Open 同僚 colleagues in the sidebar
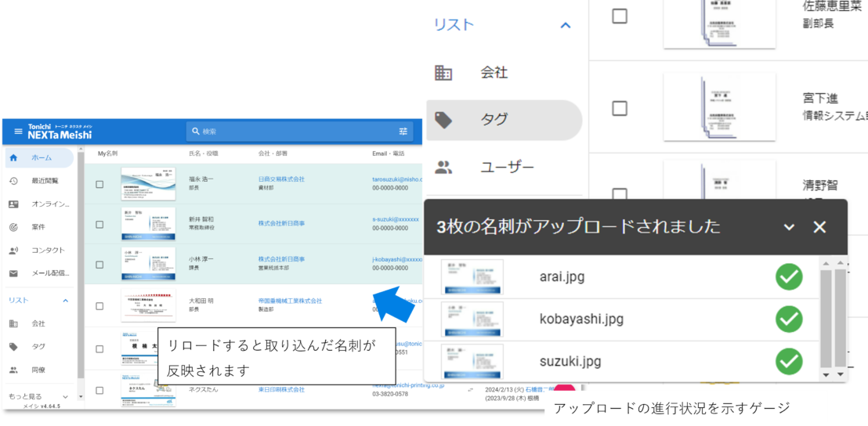This screenshot has height=426, width=868. (x=39, y=370)
